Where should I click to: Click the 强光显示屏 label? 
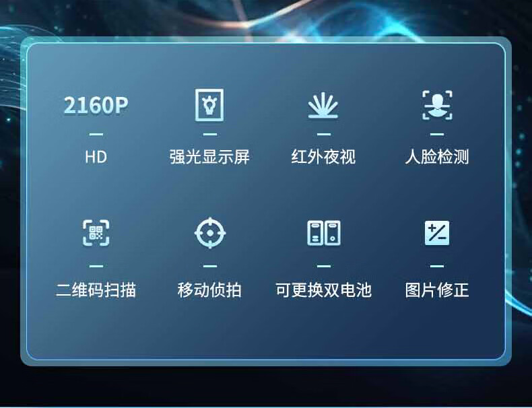pyautogui.click(x=209, y=157)
